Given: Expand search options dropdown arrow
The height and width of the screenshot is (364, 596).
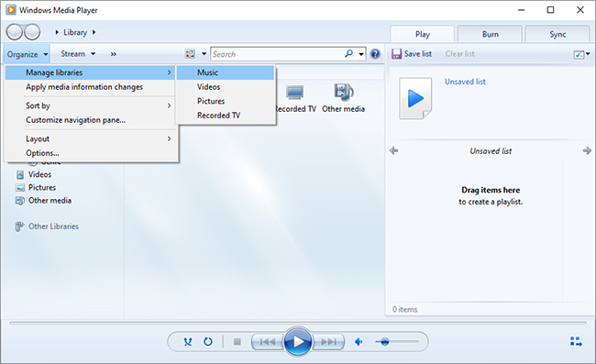Looking at the screenshot, I should (x=361, y=54).
